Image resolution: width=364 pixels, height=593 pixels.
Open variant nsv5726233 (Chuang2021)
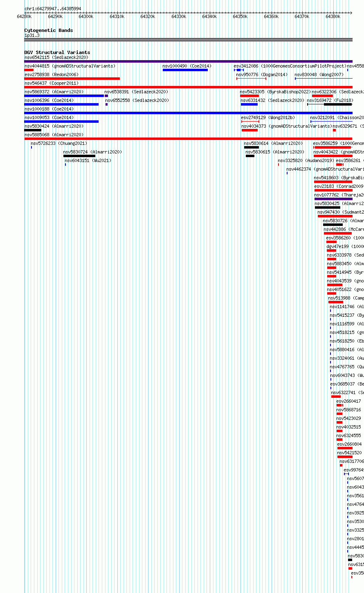pos(59,143)
